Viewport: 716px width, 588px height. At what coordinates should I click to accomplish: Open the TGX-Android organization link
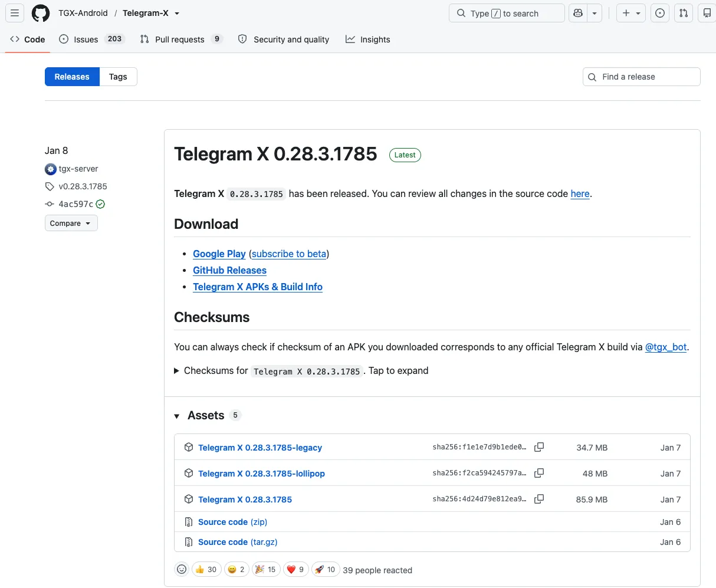pyautogui.click(x=83, y=13)
